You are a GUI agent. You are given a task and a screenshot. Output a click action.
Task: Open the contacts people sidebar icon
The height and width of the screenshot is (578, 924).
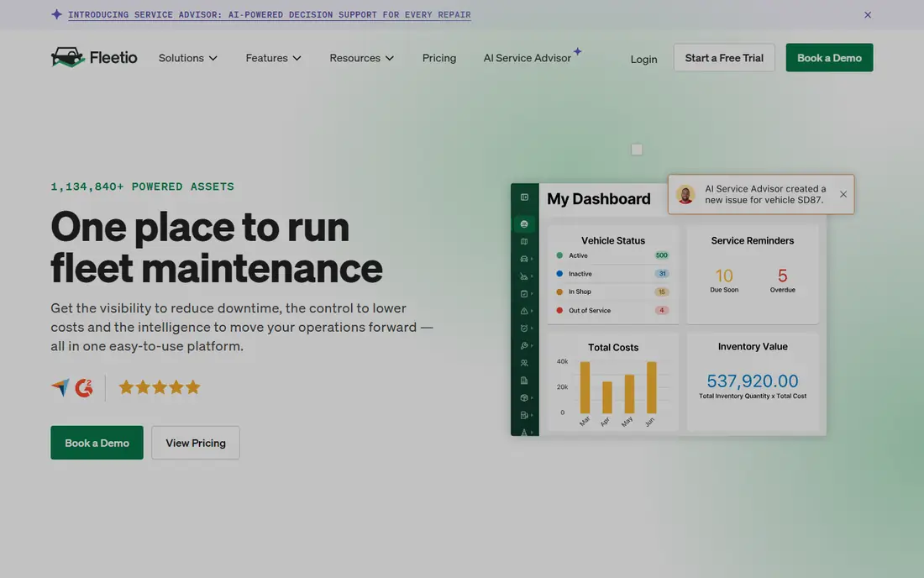(x=524, y=363)
